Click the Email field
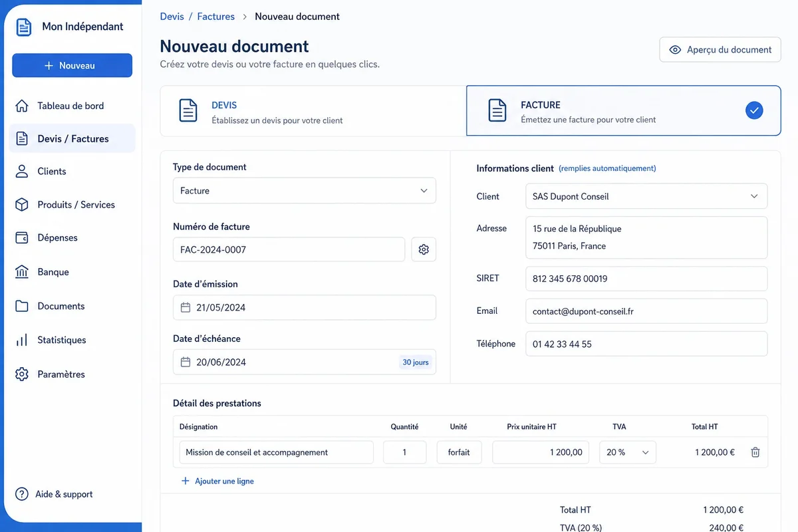 (x=646, y=311)
